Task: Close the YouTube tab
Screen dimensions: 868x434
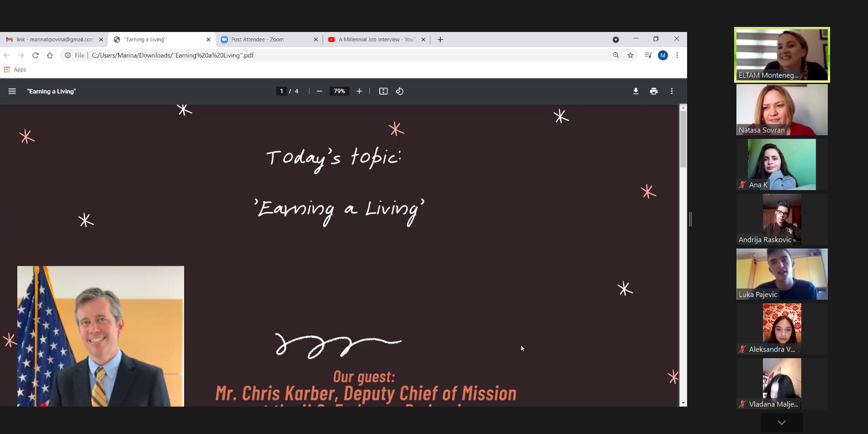Action: tap(423, 40)
